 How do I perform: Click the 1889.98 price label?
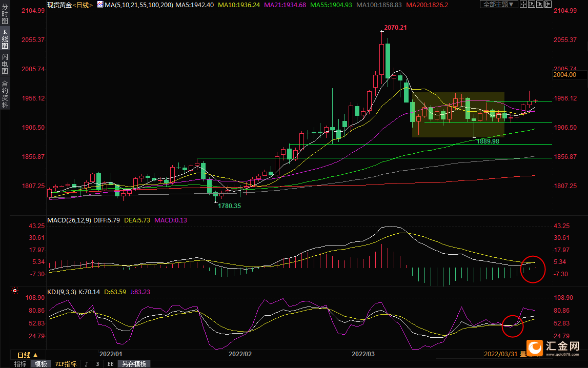pyautogui.click(x=488, y=141)
